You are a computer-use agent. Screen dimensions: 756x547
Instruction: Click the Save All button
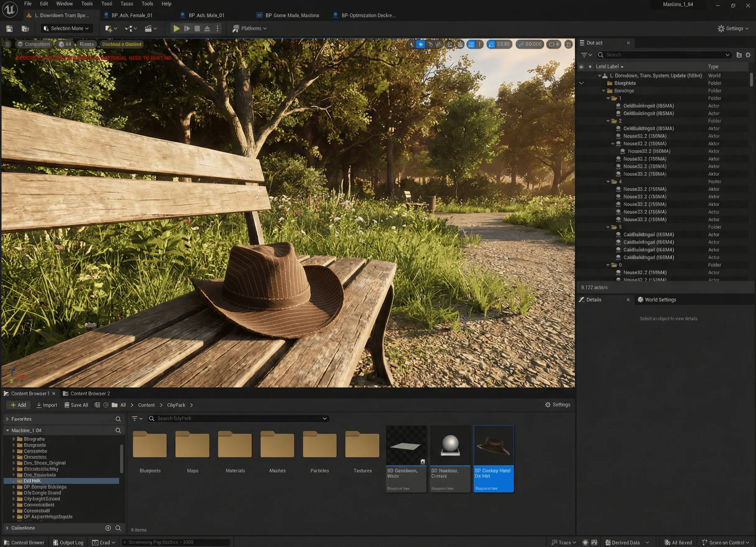tap(76, 405)
